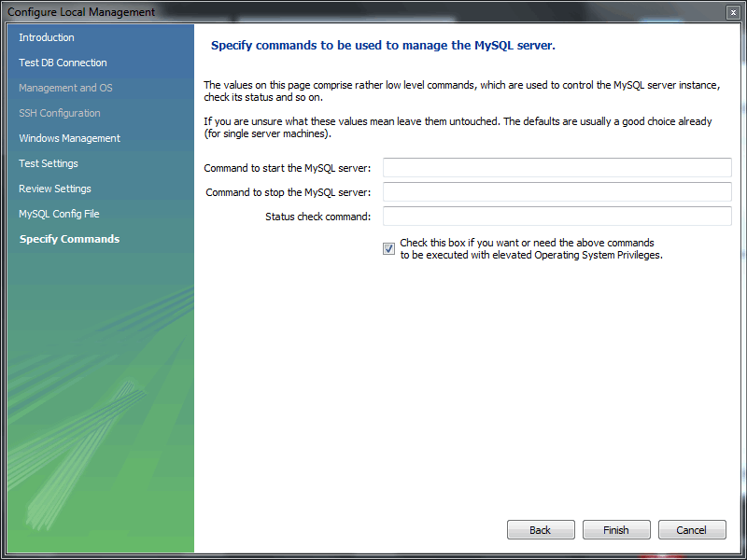The image size is (747, 560).
Task: Select Review Settings step
Action: pyautogui.click(x=55, y=189)
